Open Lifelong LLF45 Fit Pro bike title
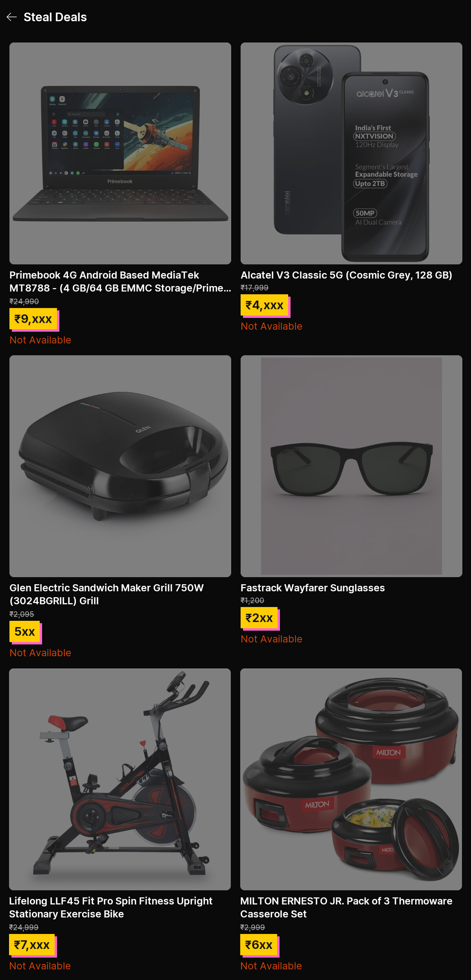This screenshot has height=980, width=471. pos(111,907)
